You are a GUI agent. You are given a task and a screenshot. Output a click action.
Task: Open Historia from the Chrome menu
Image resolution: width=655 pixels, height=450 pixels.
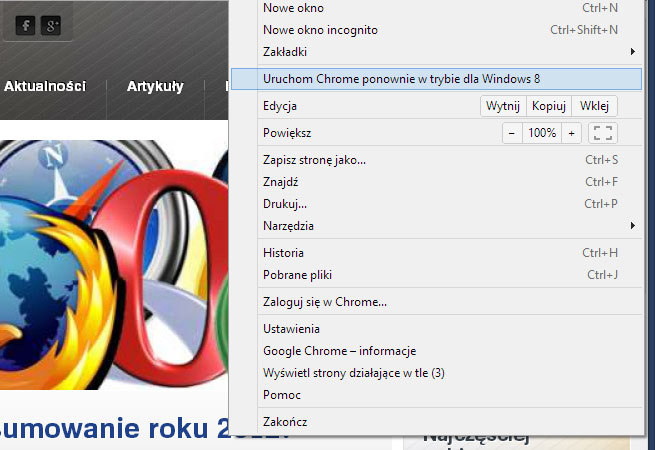[x=437, y=253]
